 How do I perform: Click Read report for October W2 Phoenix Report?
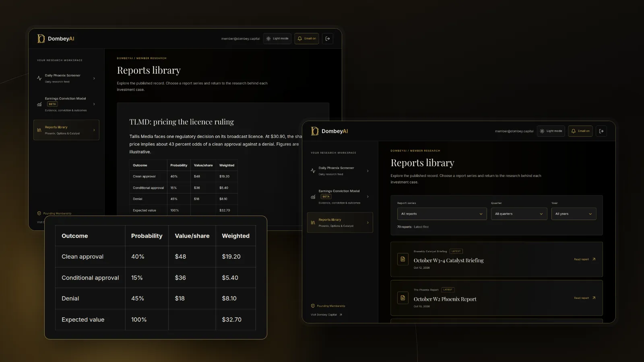tap(585, 298)
